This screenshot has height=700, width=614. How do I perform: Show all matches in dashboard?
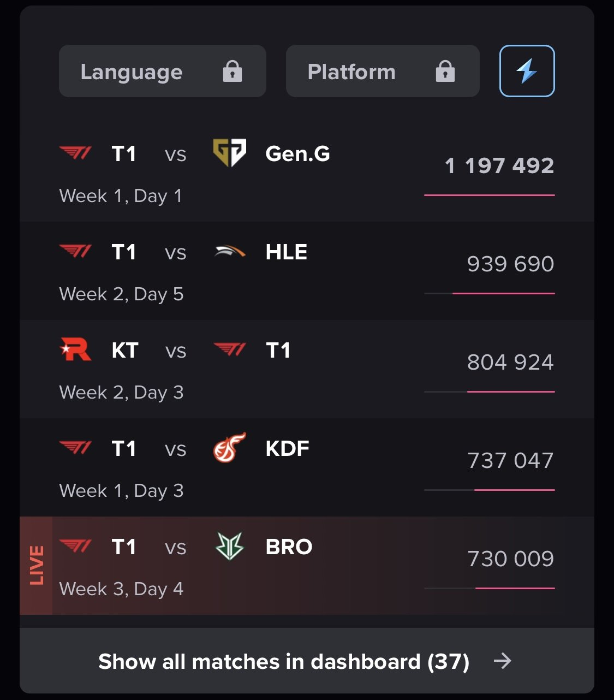[283, 661]
